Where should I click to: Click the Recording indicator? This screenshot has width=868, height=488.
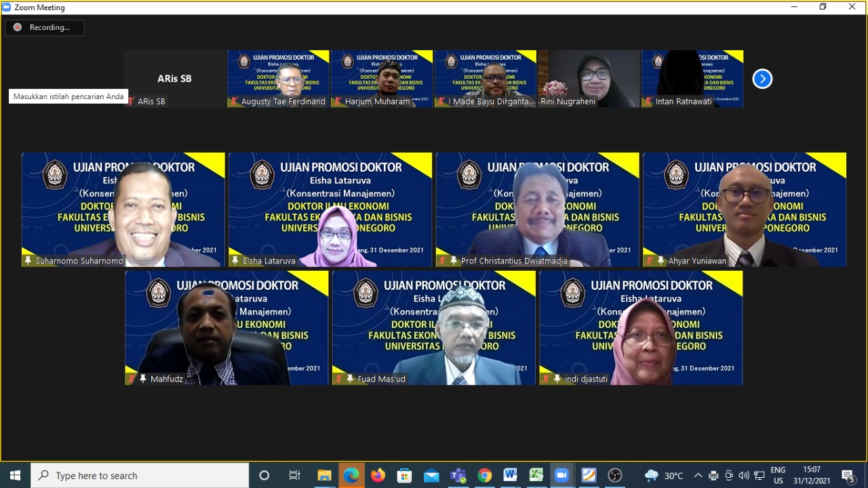point(45,28)
